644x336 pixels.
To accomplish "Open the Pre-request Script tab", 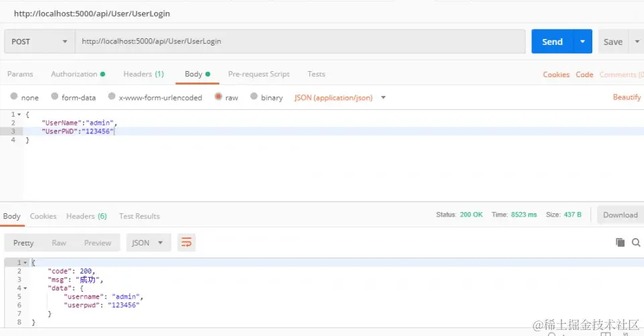I will pos(259,74).
